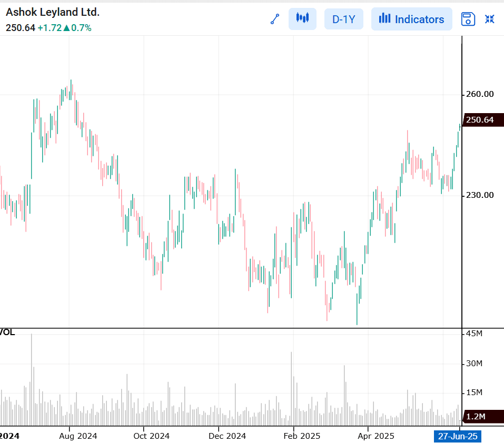
Task: Click the 250.64 current price label on axis
Action: click(483, 120)
